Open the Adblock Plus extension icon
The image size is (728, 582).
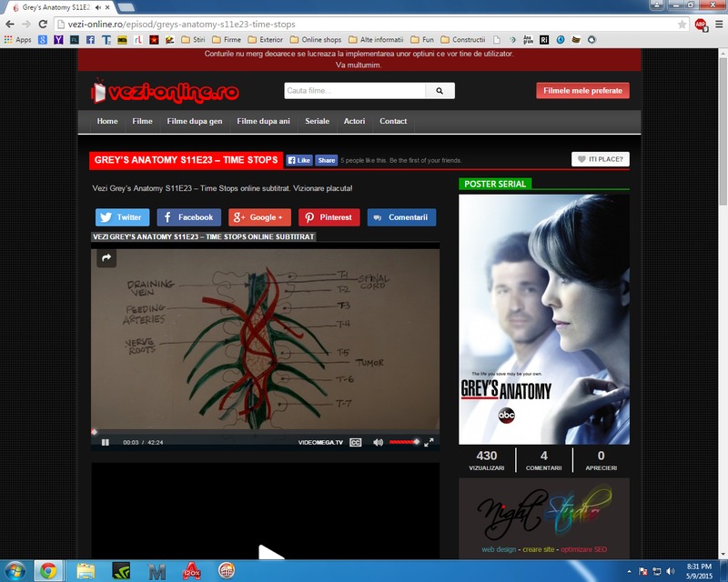(701, 25)
